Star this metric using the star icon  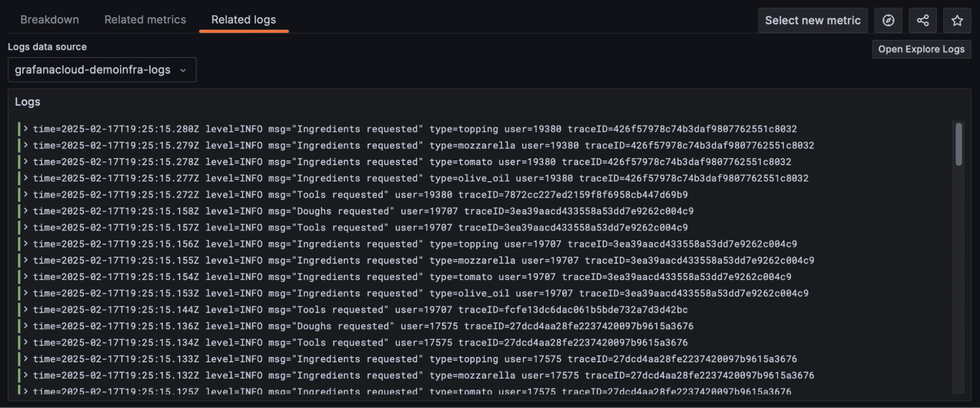coord(957,20)
